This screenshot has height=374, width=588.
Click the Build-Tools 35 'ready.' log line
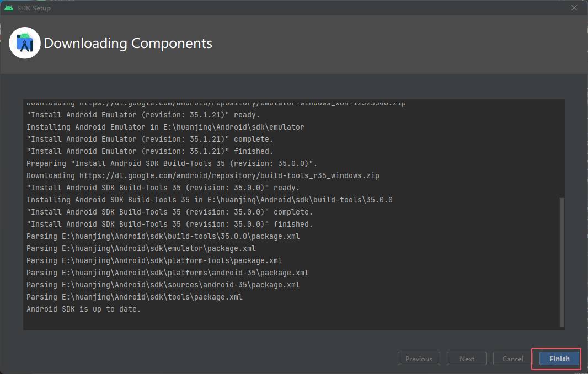coord(163,188)
